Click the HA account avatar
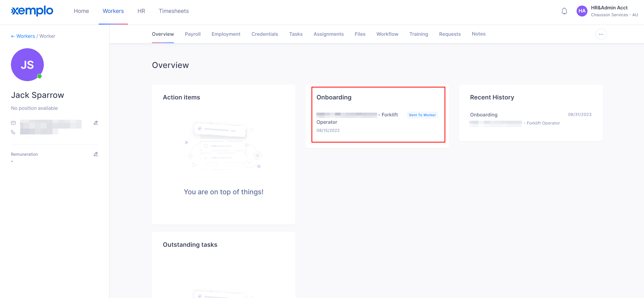 [x=582, y=11]
